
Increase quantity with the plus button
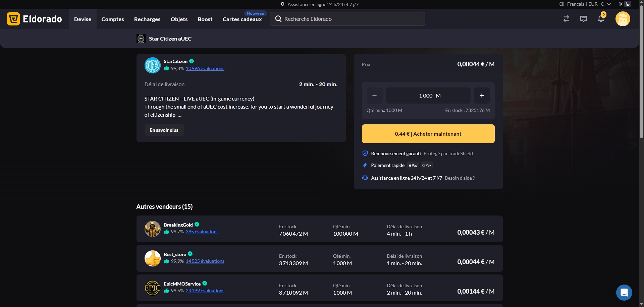pos(482,96)
